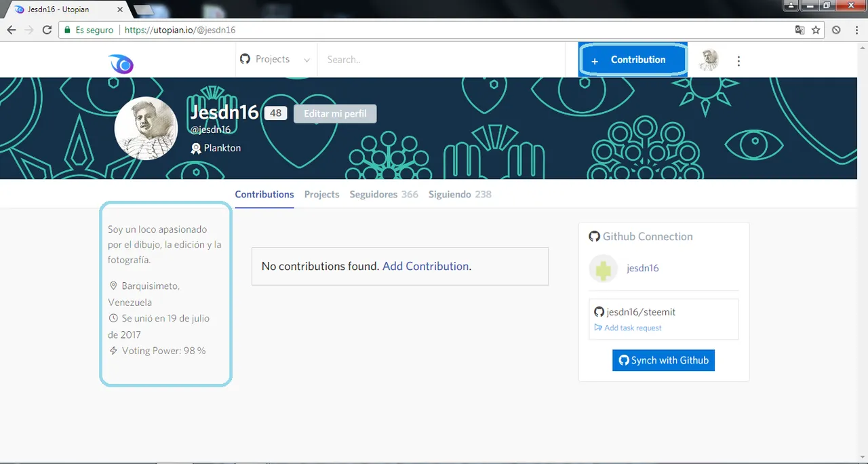Click the Utopian logo icon
Image resolution: width=868 pixels, height=464 pixels.
point(121,63)
